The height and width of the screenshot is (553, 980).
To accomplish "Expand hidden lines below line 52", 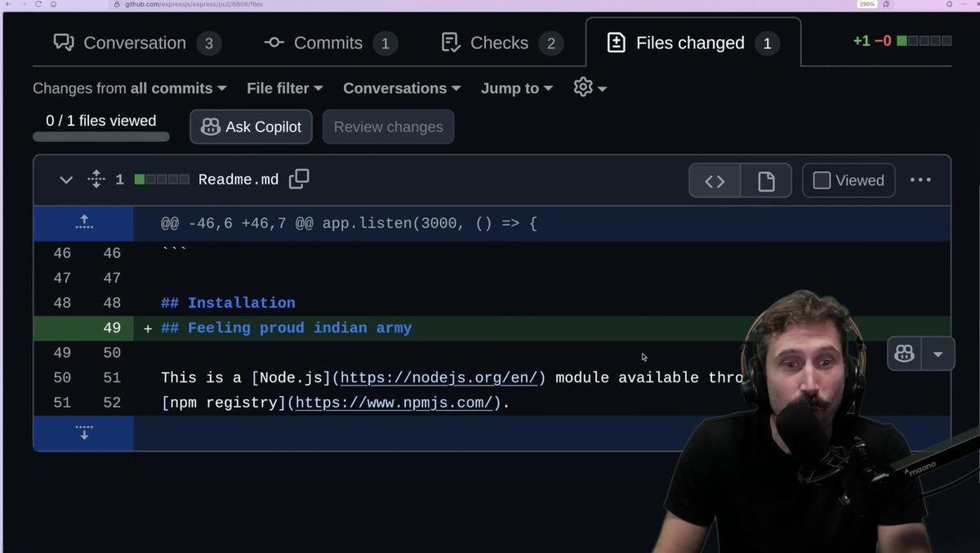I will click(x=84, y=433).
